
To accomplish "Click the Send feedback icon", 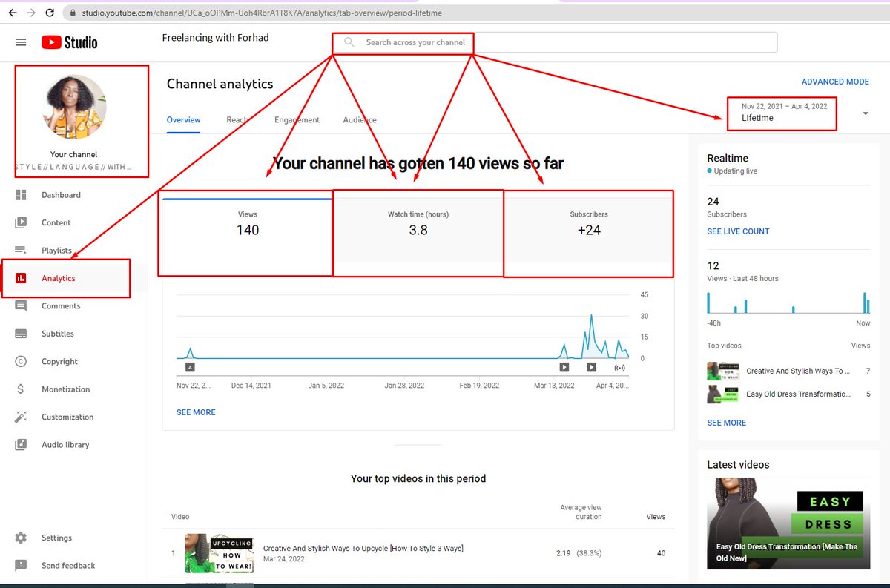I will click(21, 565).
